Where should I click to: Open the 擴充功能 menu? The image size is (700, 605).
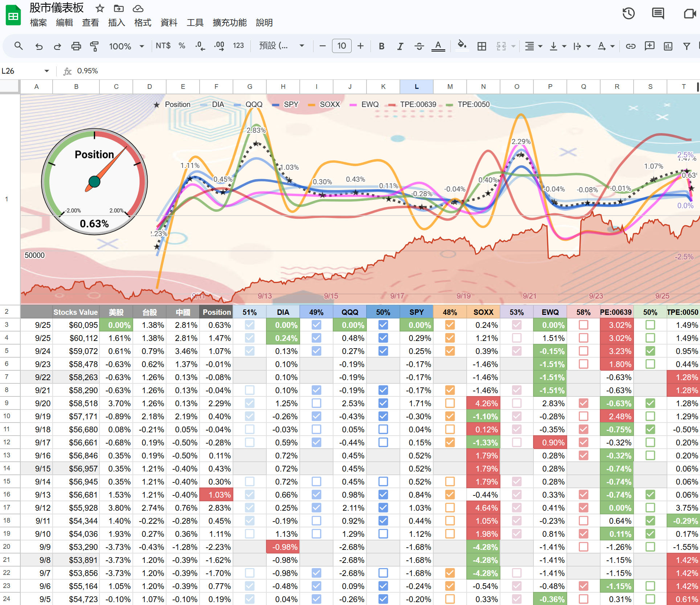click(229, 22)
